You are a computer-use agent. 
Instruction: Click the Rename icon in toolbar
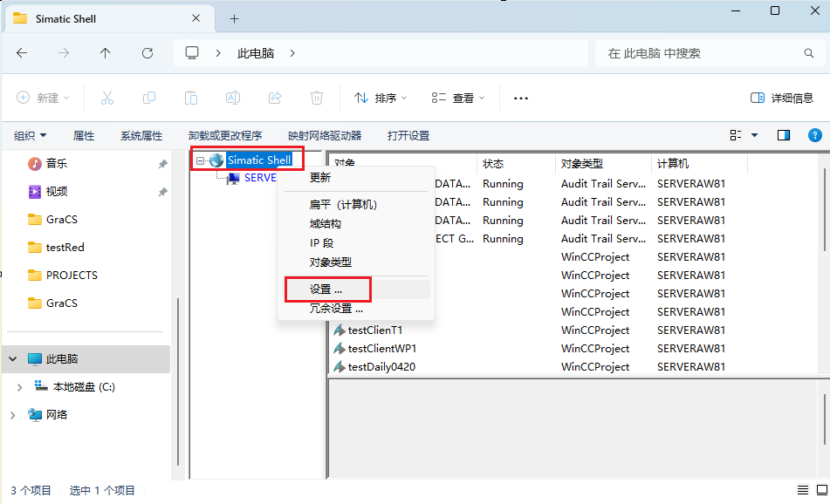(x=233, y=98)
